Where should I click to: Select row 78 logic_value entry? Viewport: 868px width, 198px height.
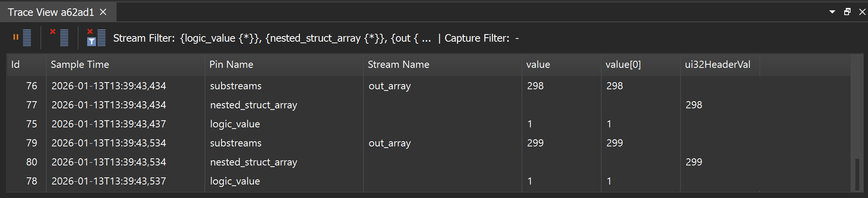coord(428,181)
